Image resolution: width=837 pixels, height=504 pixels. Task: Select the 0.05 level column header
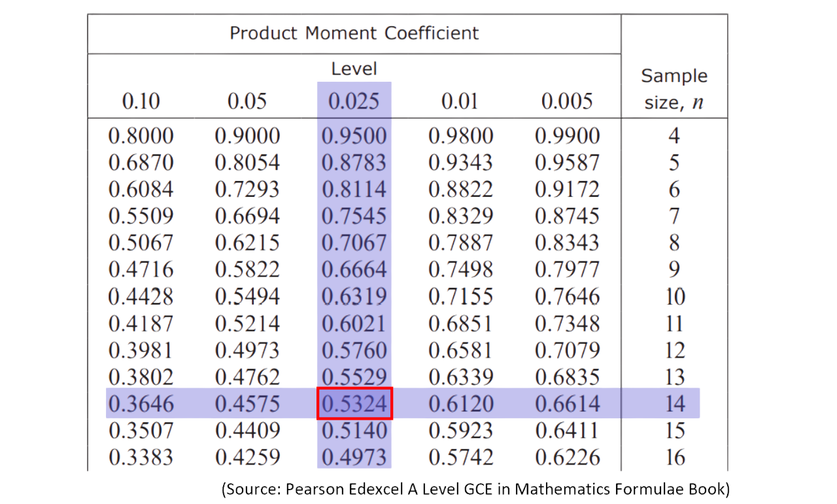(x=247, y=101)
